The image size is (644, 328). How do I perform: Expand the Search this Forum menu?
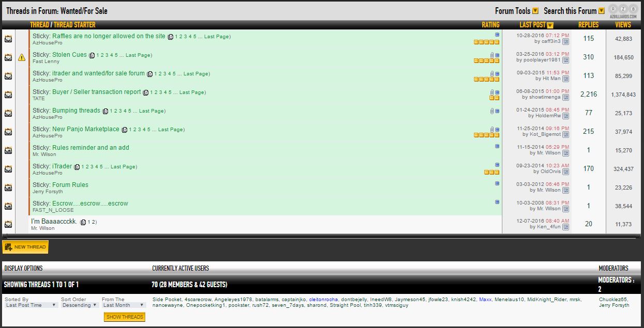coord(574,11)
